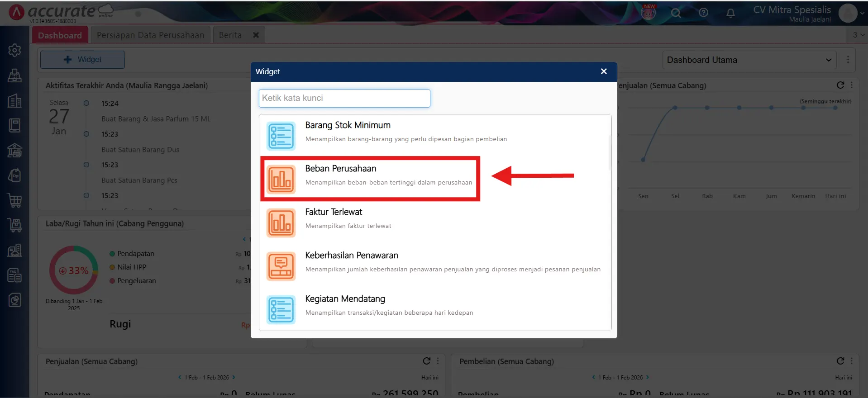The height and width of the screenshot is (398, 868).
Task: Go to previous period in Penjualan widget
Action: pos(180,377)
